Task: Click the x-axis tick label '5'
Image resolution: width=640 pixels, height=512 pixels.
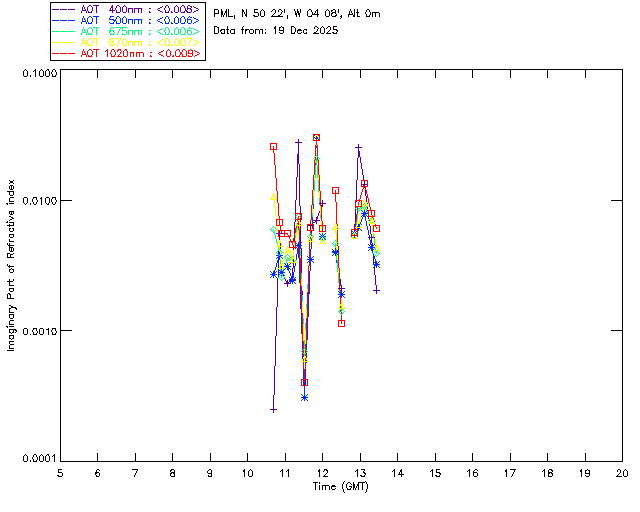Action: coord(60,473)
